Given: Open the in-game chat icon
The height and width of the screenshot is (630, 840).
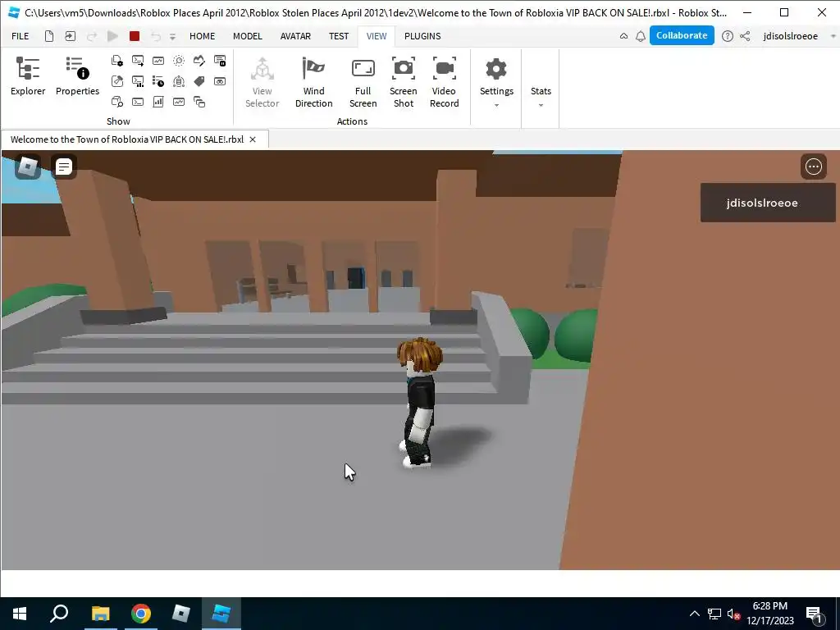Looking at the screenshot, I should (x=64, y=167).
